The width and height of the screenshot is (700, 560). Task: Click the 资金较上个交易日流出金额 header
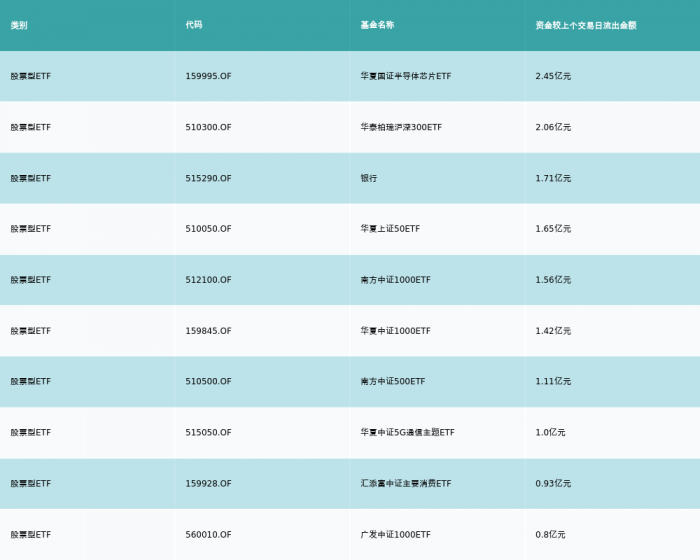[586, 25]
